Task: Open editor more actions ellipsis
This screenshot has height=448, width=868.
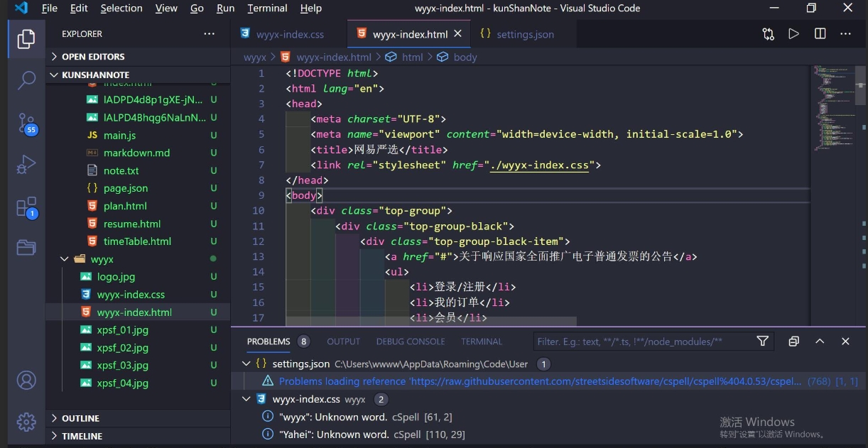Action: coord(845,34)
